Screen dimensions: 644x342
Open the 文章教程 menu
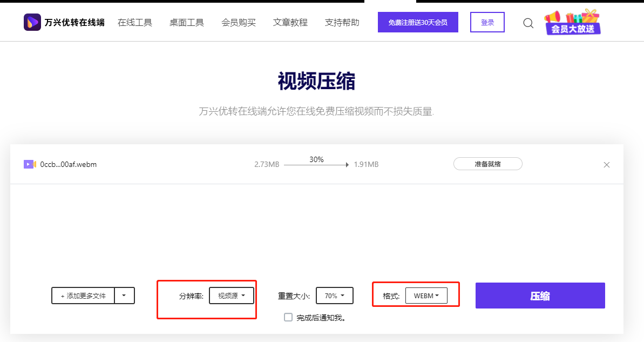(290, 22)
